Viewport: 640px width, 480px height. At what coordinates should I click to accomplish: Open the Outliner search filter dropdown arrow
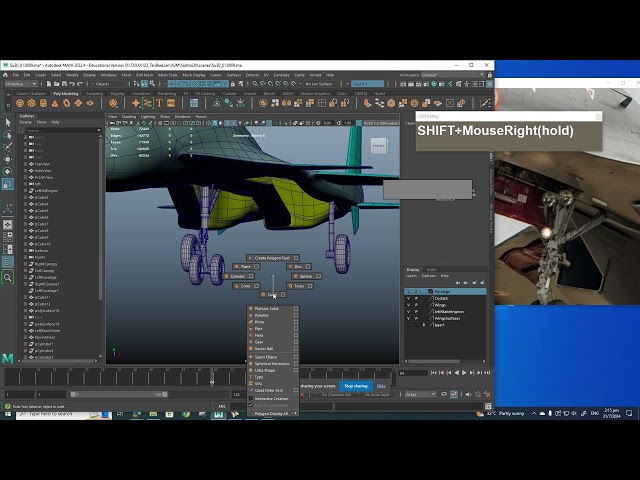point(99,130)
